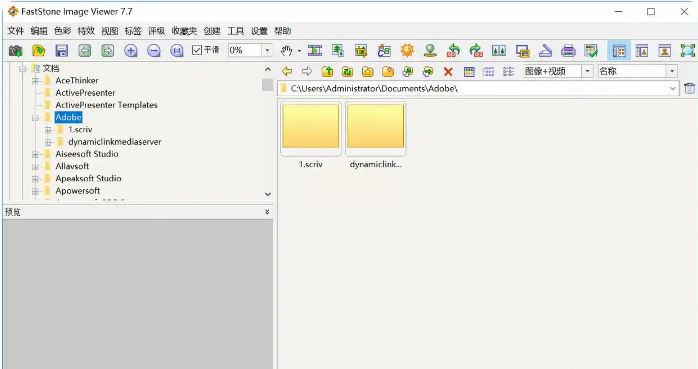This screenshot has height=369, width=698.
Task: Open the 工具 menu
Action: point(235,31)
